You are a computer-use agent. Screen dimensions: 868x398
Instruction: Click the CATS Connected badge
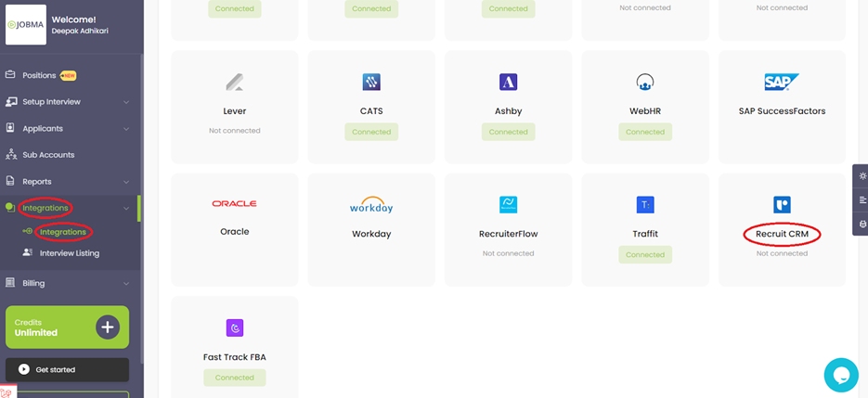pos(371,132)
